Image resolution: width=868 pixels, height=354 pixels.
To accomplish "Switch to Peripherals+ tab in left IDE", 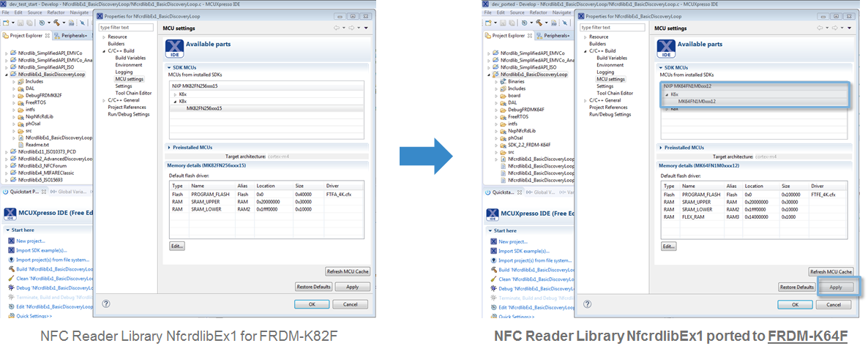I will [71, 35].
